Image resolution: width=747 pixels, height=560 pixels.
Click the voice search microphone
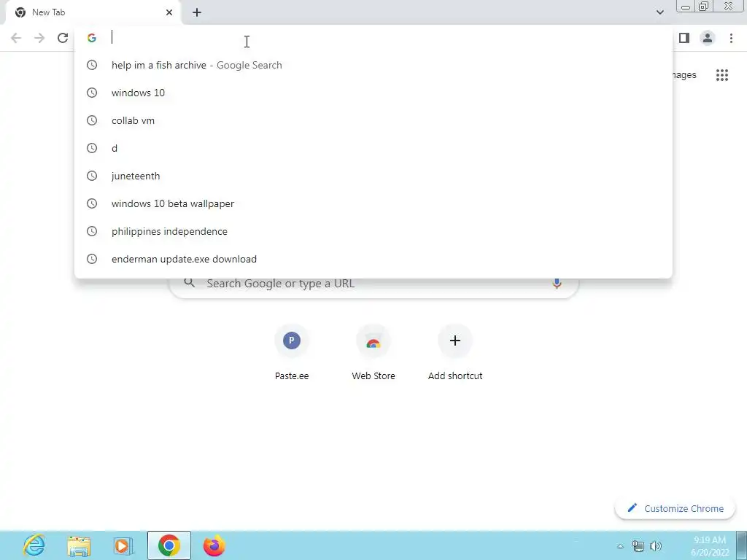557,284
